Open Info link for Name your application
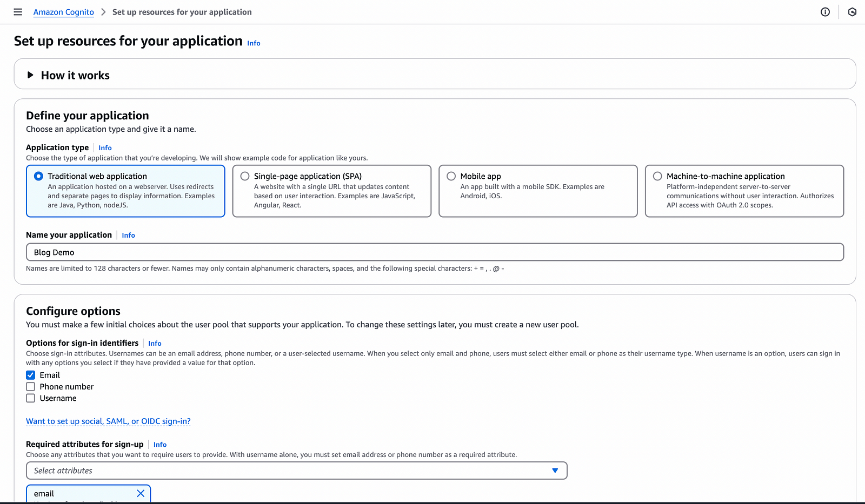The image size is (865, 504). pyautogui.click(x=128, y=235)
